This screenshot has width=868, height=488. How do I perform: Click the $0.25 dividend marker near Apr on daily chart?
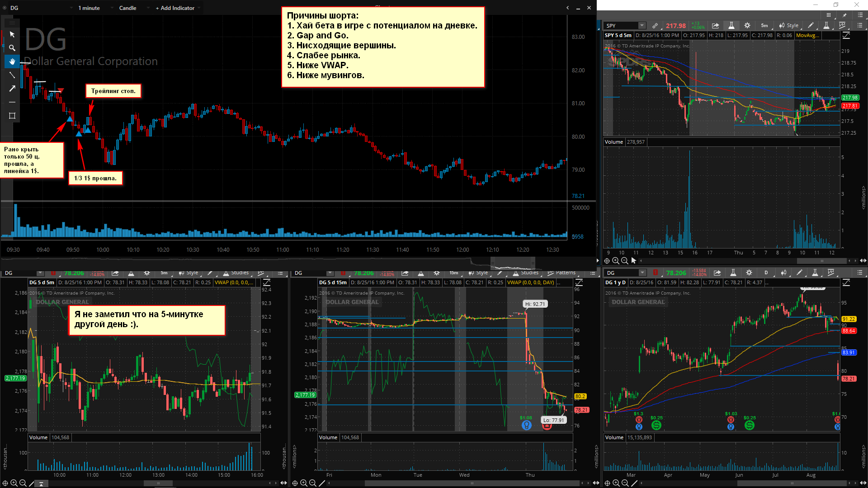(x=656, y=425)
